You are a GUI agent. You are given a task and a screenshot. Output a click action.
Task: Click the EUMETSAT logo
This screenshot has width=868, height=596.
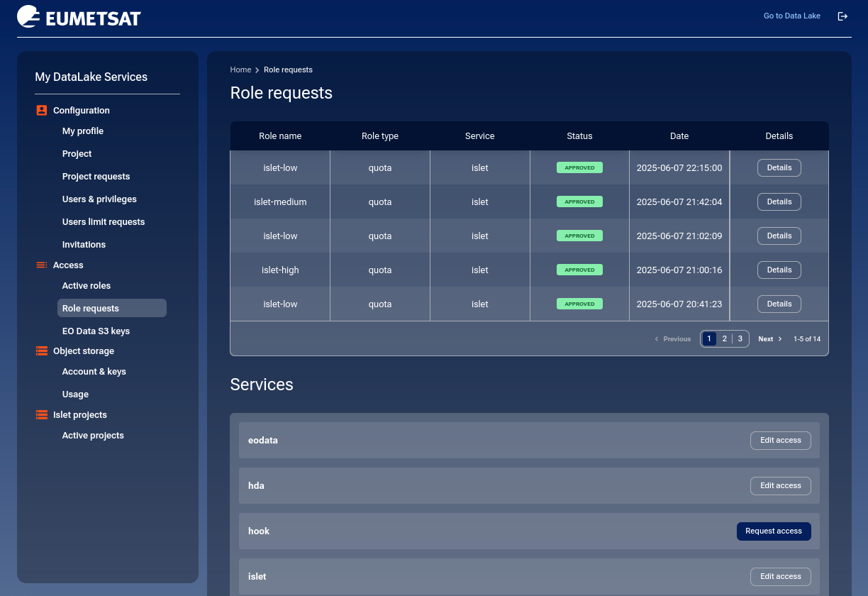[x=79, y=16]
